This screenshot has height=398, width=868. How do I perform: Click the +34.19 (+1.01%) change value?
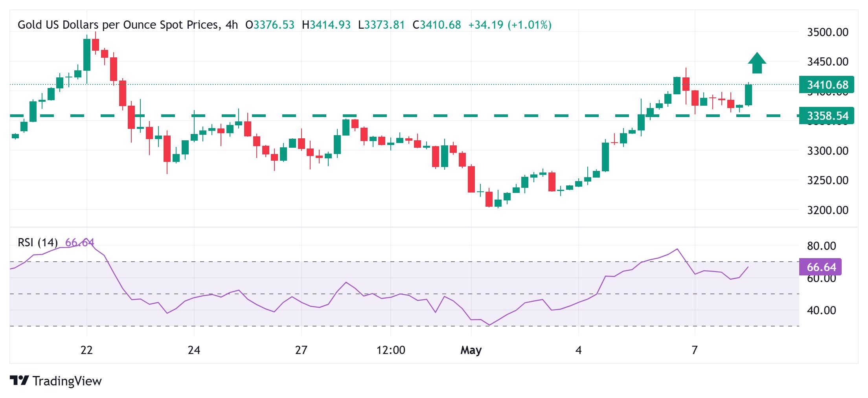510,25
